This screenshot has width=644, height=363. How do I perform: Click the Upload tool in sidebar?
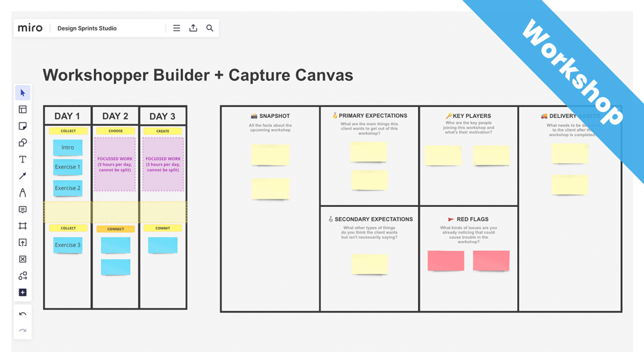click(x=23, y=243)
